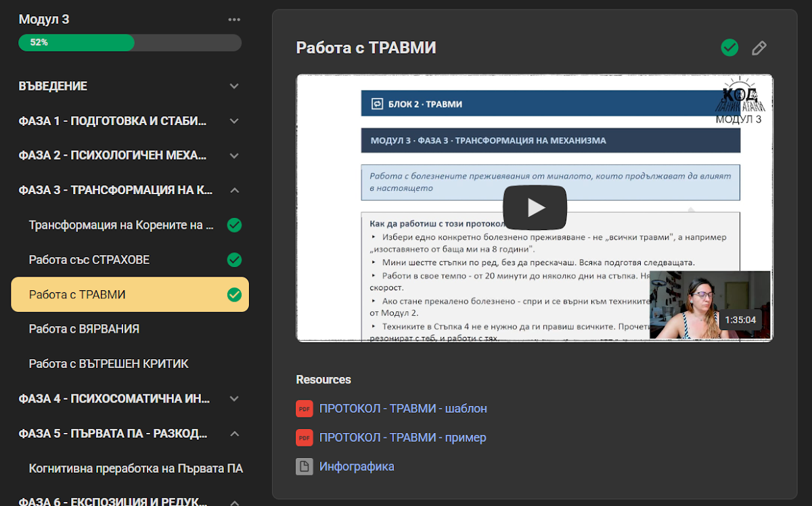The width and height of the screenshot is (812, 506).
Task: Collapse the ФАЗА 5 - ПЪРВАТА ПА section chevron
Action: click(234, 433)
